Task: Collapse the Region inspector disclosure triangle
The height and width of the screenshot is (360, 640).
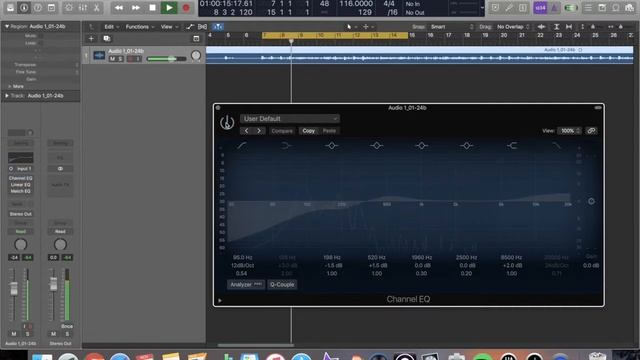Action: (7, 26)
